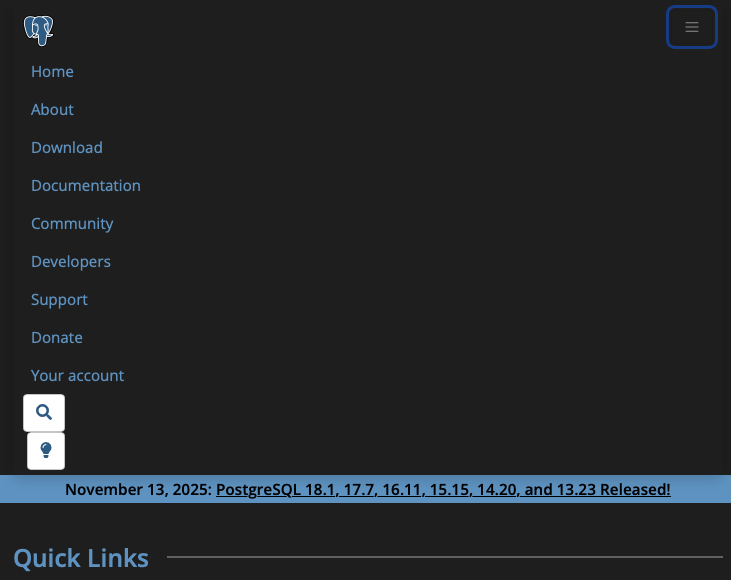
Task: Click the PostgreSQL elephant logo
Action: pyautogui.click(x=38, y=30)
